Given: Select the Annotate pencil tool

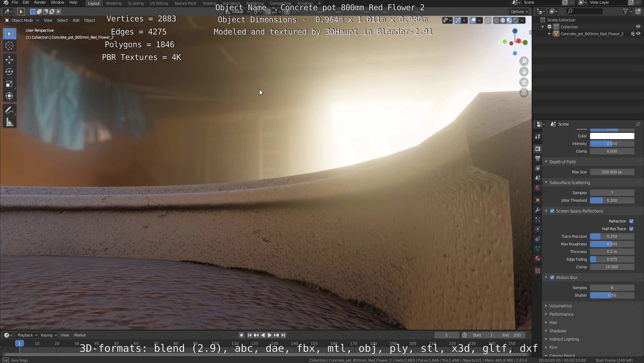Looking at the screenshot, I should pyautogui.click(x=9, y=110).
